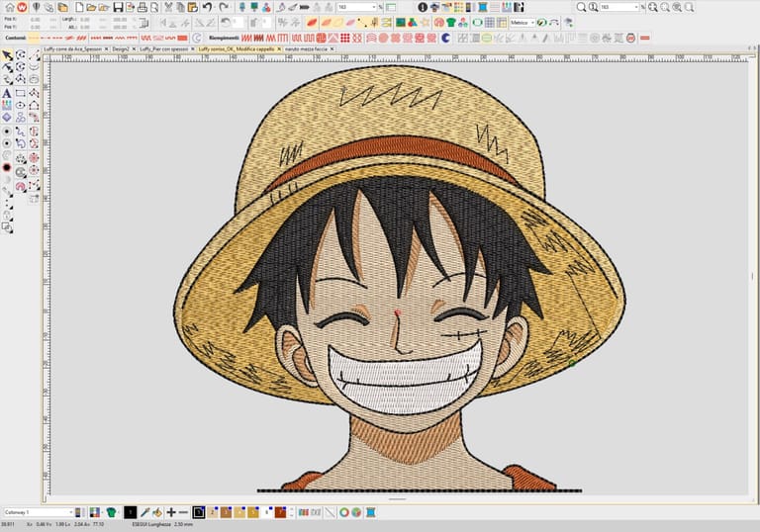Click the red Wilcom logo icon
This screenshot has width=760, height=532.
(x=22, y=7)
